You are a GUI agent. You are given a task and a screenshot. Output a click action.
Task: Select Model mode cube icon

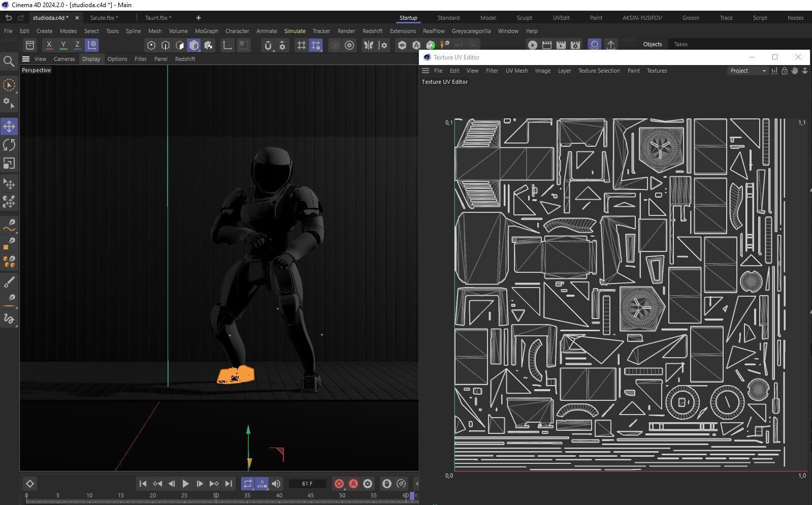pyautogui.click(x=193, y=45)
